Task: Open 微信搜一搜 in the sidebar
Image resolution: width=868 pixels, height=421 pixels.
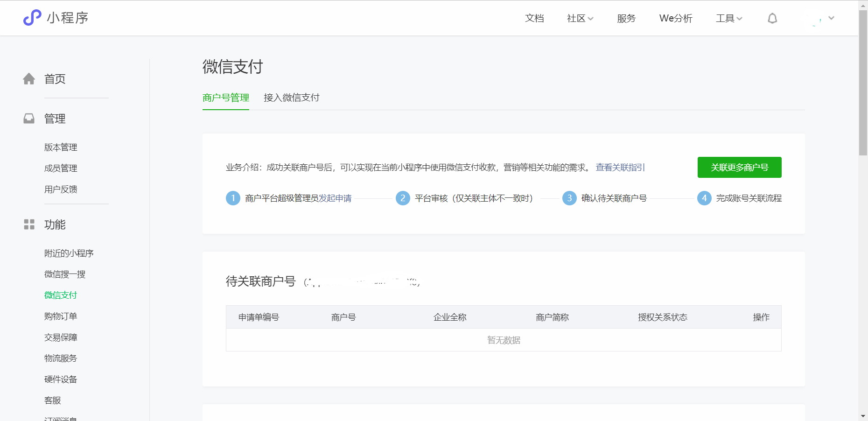Action: (x=65, y=274)
